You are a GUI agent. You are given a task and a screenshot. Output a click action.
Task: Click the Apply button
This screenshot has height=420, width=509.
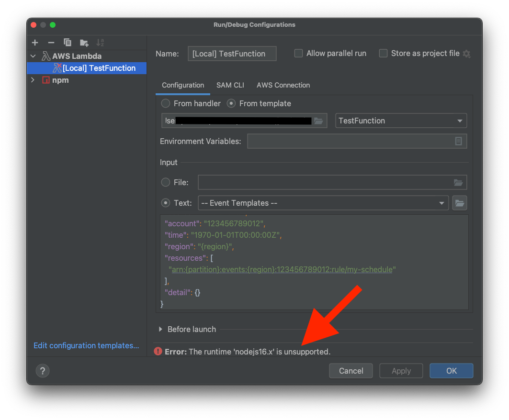point(401,371)
